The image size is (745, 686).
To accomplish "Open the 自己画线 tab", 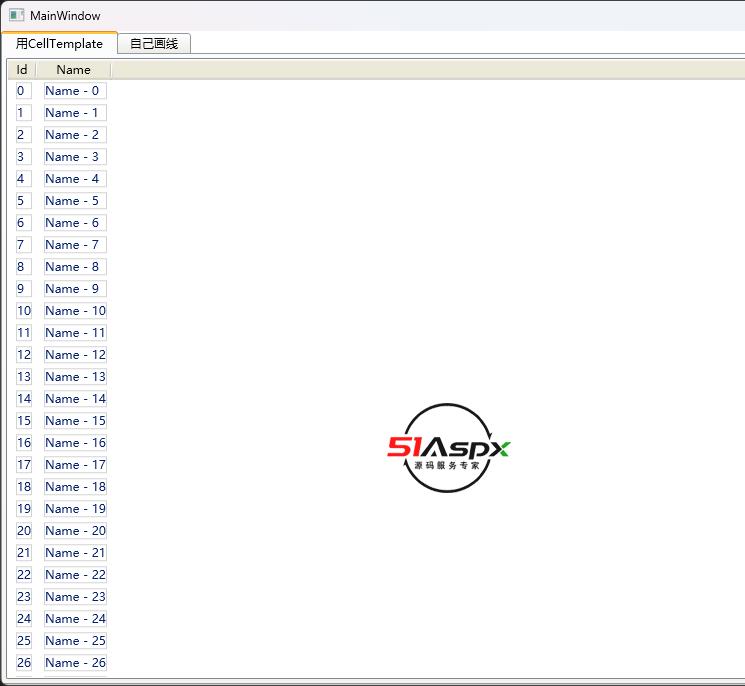I will tap(154, 44).
